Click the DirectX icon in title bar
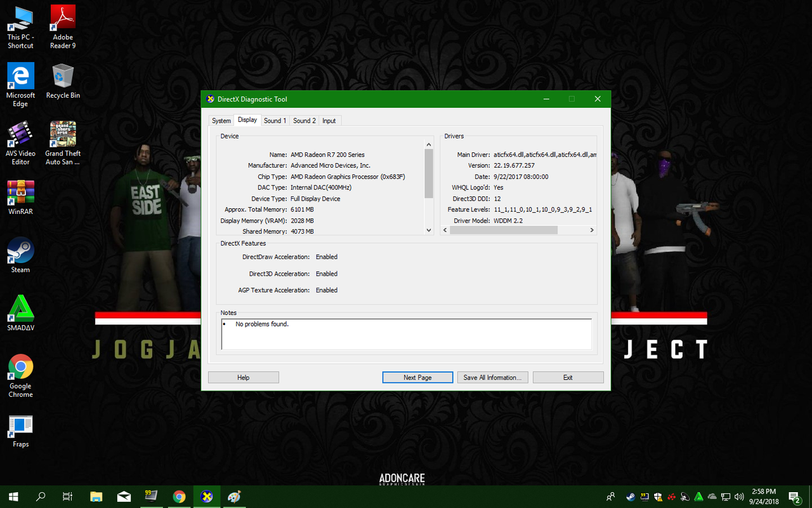Viewport: 812px width, 508px height. coord(211,99)
